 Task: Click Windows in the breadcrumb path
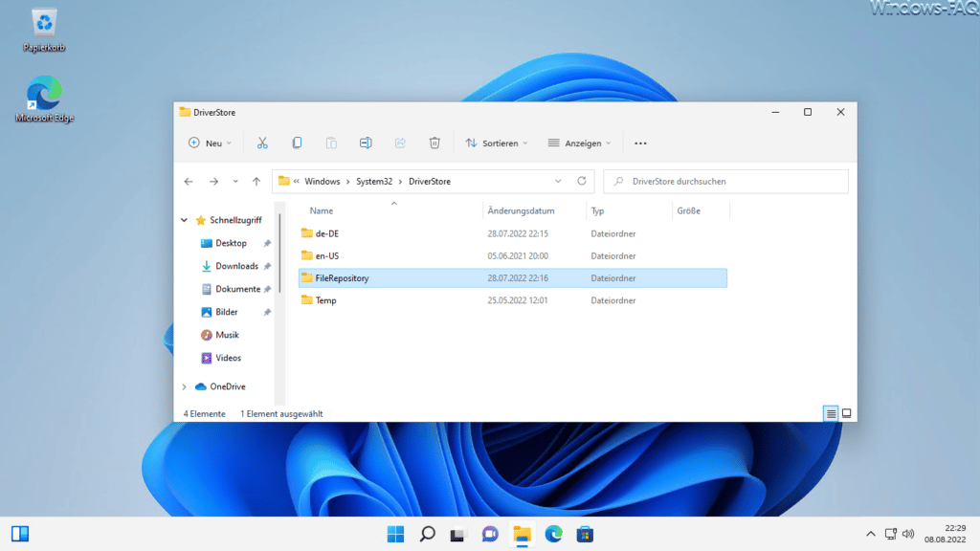(323, 181)
